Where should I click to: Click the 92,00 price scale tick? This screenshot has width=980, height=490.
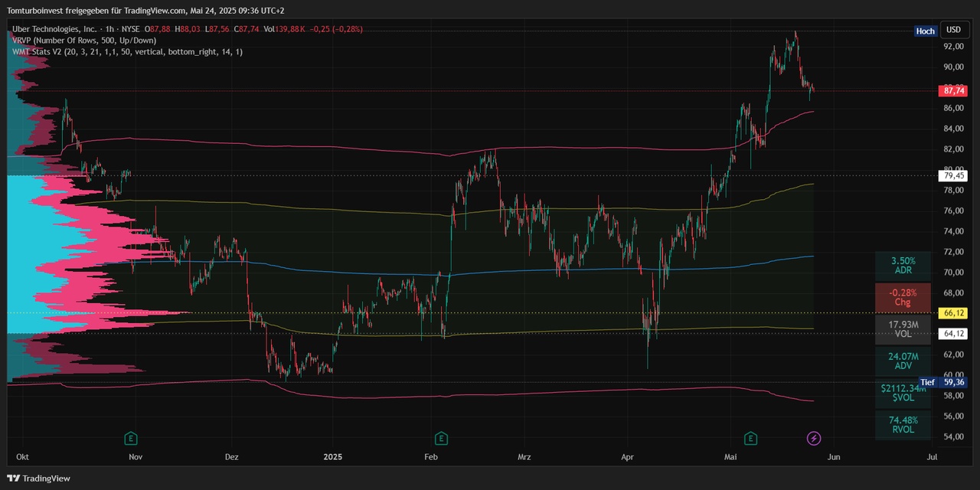coord(953,46)
